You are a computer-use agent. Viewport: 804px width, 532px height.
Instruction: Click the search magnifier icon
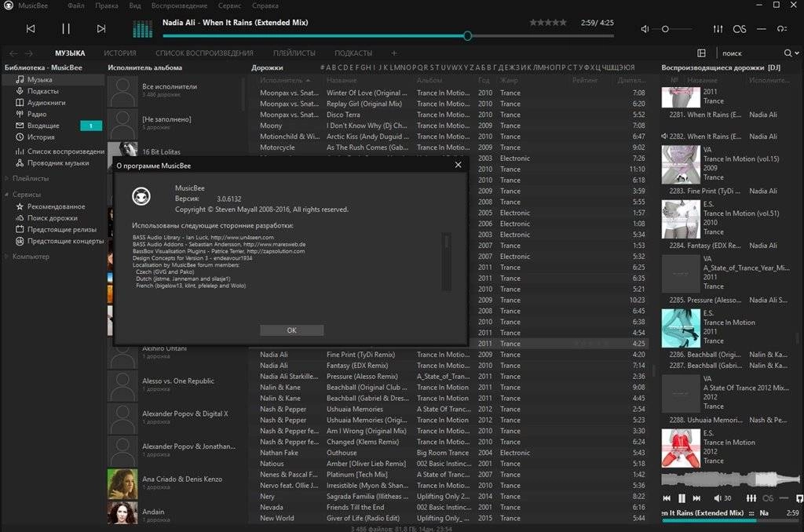click(x=788, y=53)
